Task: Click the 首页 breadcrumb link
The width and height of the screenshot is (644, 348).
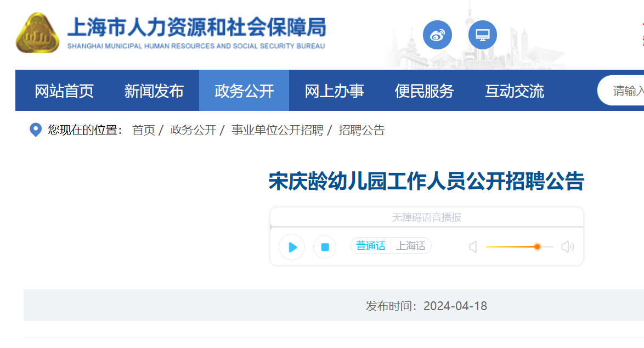Action: 144,130
